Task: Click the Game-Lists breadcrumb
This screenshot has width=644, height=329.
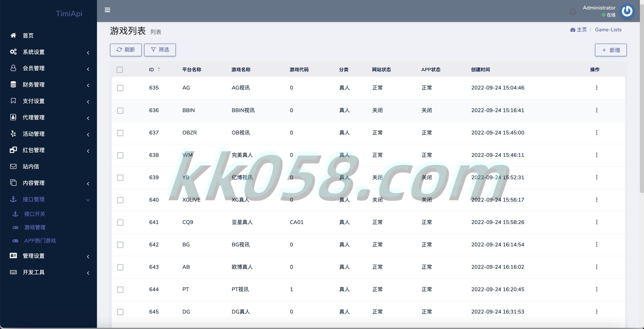Action: [608, 30]
